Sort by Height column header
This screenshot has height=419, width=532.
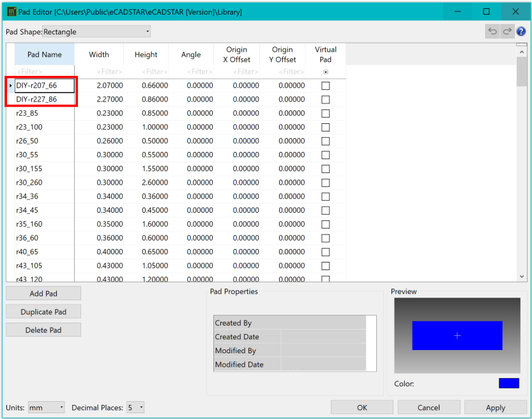coord(146,54)
